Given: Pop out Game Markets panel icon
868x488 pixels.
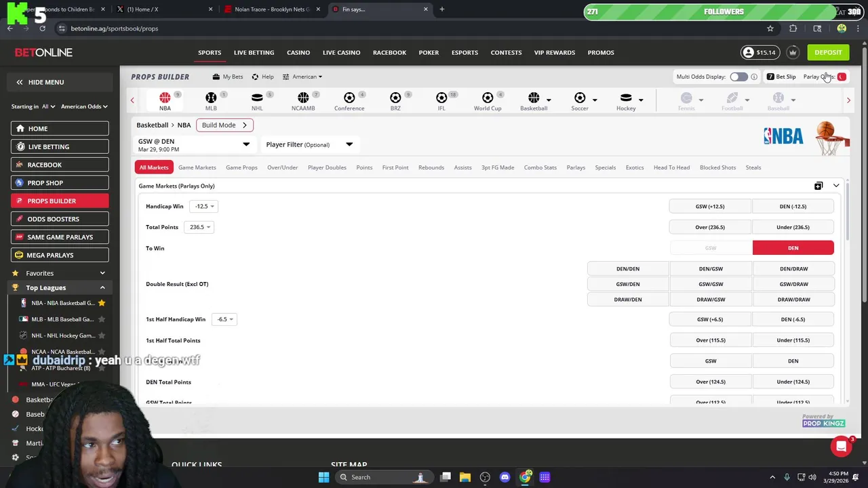Looking at the screenshot, I should 818,186.
